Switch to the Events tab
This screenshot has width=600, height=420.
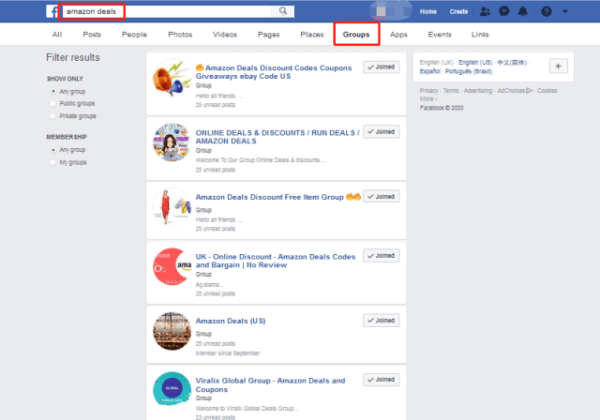(x=438, y=35)
